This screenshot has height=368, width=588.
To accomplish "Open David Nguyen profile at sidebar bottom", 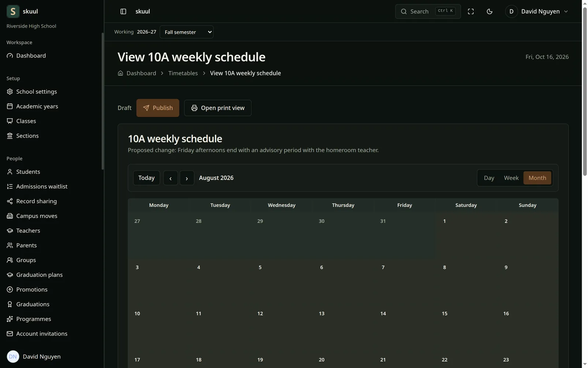I will 51,357.
